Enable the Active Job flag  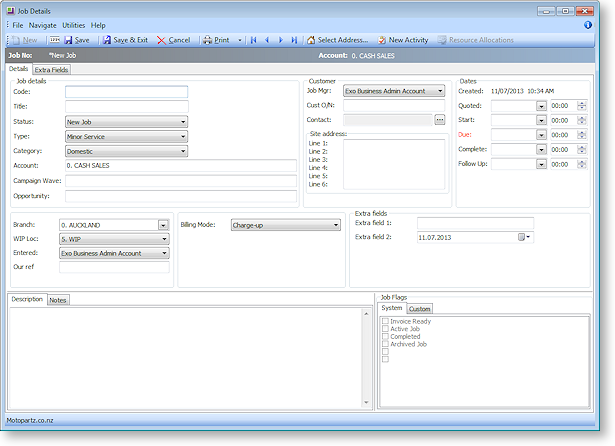pos(386,329)
